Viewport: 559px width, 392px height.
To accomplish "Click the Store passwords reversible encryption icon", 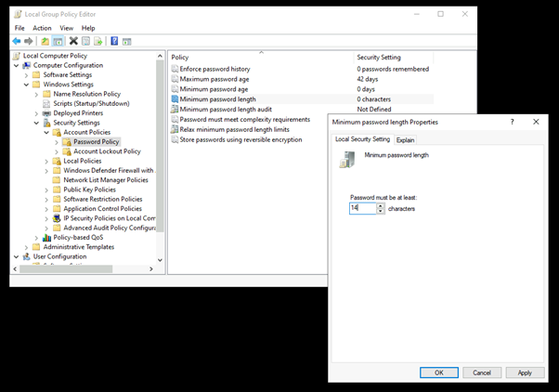I will pyautogui.click(x=175, y=139).
